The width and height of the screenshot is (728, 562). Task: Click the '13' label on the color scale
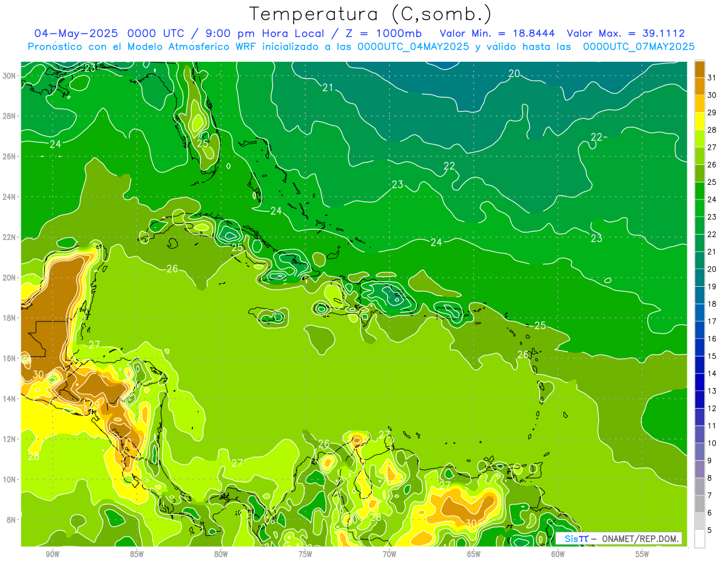712,391
